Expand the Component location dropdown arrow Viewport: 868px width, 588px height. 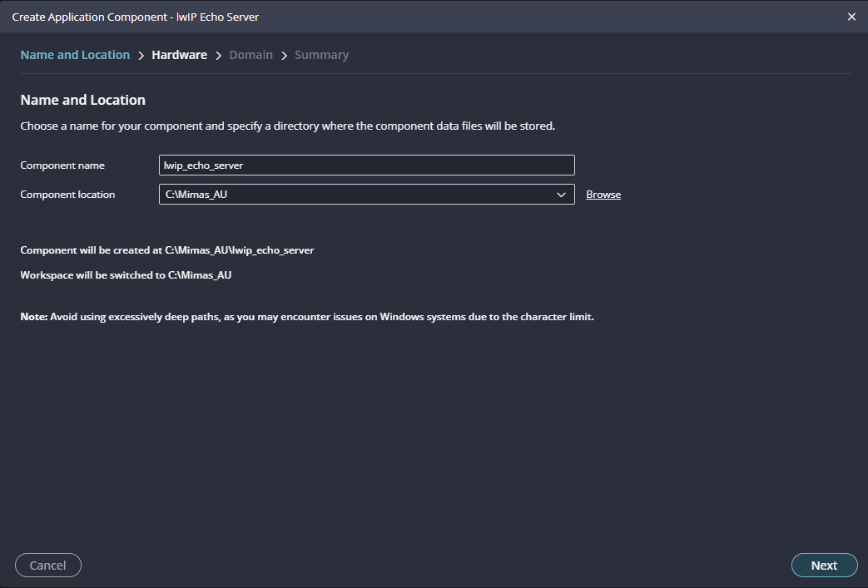[561, 195]
